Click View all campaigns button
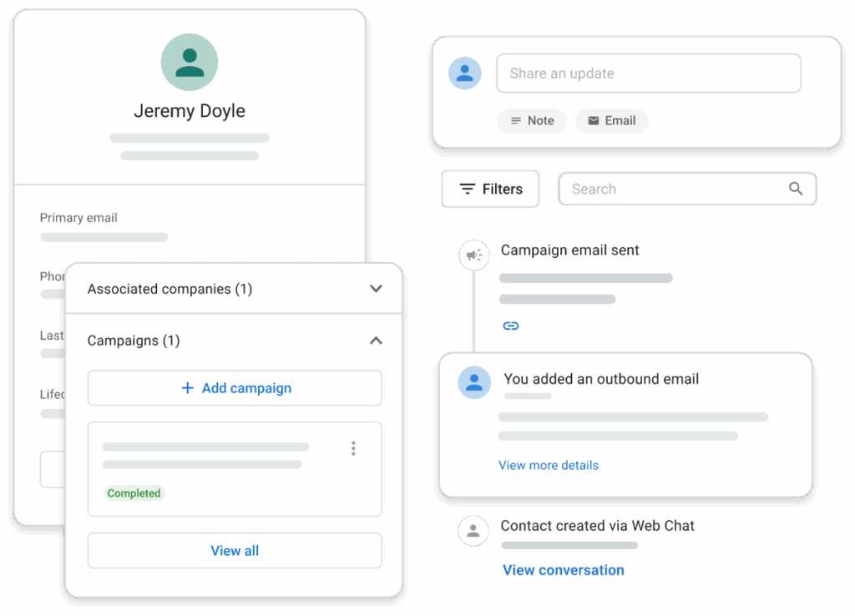 (x=235, y=551)
